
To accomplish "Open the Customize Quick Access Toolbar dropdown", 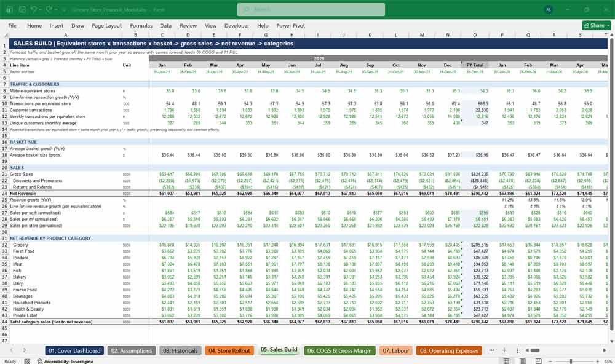I will pos(64,9).
